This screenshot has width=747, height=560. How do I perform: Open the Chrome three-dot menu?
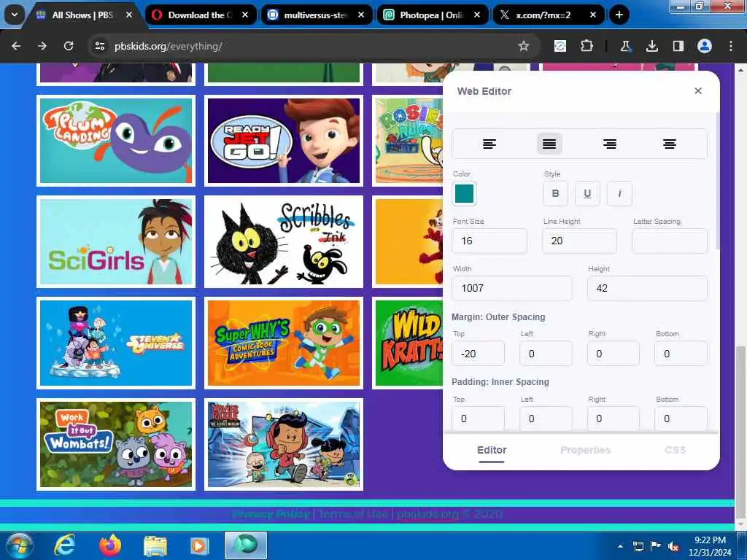coord(731,46)
